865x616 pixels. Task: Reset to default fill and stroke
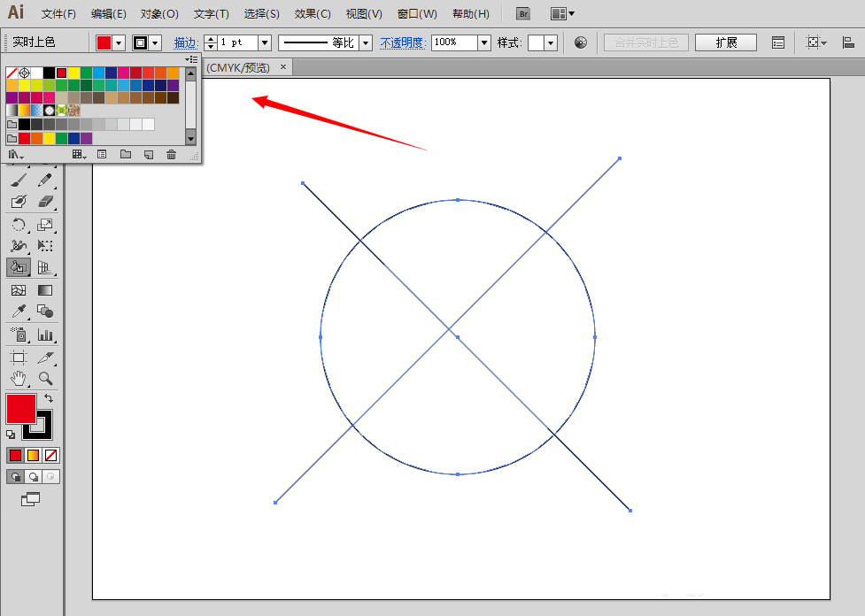point(11,435)
